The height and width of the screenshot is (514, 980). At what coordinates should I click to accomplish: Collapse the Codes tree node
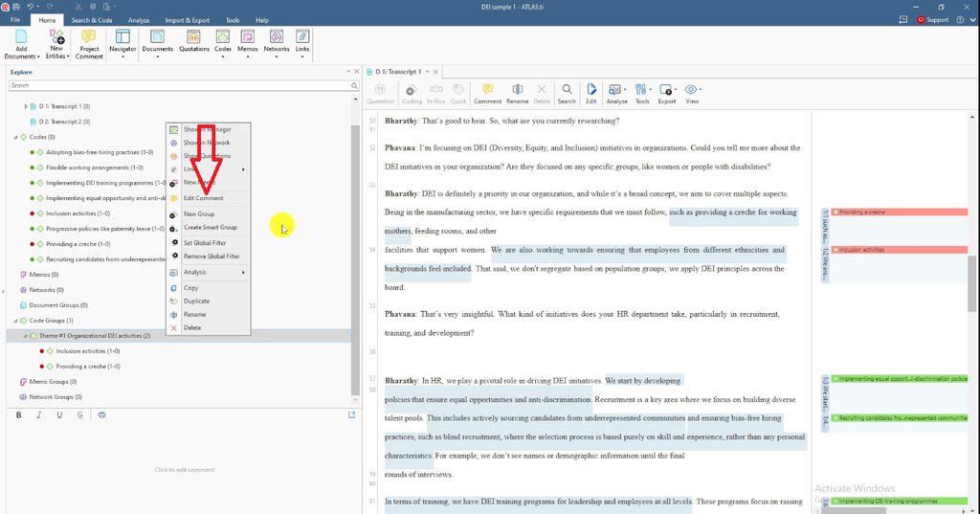(15, 137)
